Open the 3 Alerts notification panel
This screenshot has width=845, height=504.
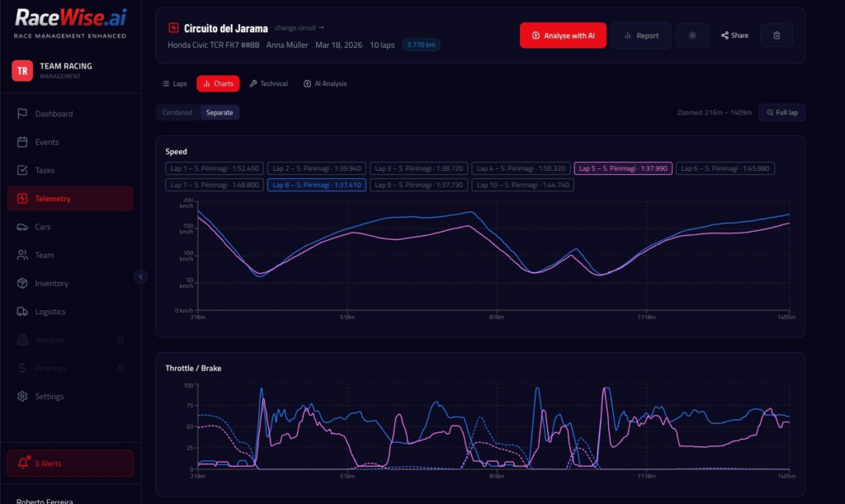[x=70, y=464]
